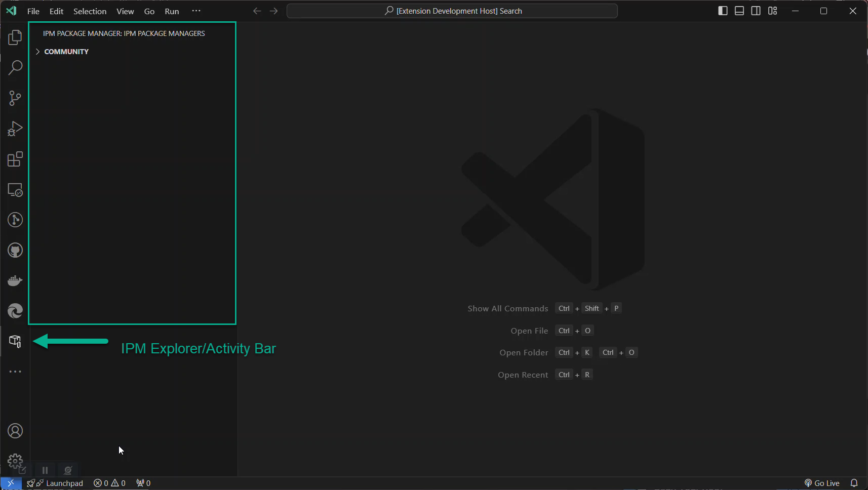Open the Accounts menu
The image size is (868, 490).
point(15,431)
